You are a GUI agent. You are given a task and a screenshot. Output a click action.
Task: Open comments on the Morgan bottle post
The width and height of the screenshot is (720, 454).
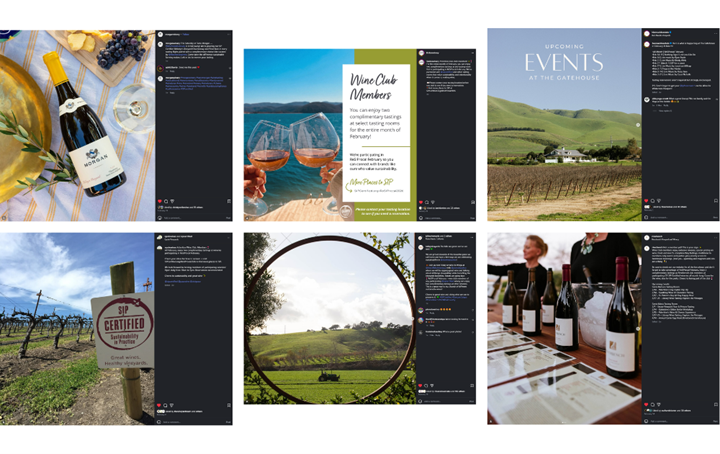[x=165, y=201]
